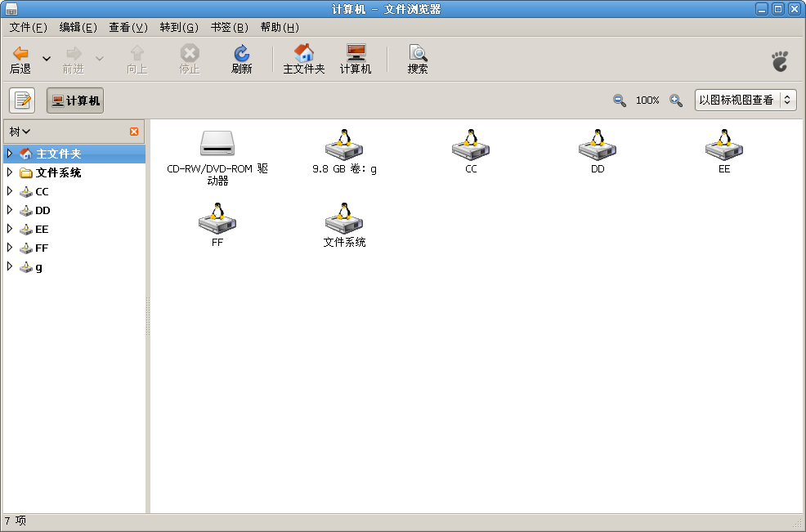
Task: Click the 前进 forward arrow icon
Action: 74,53
